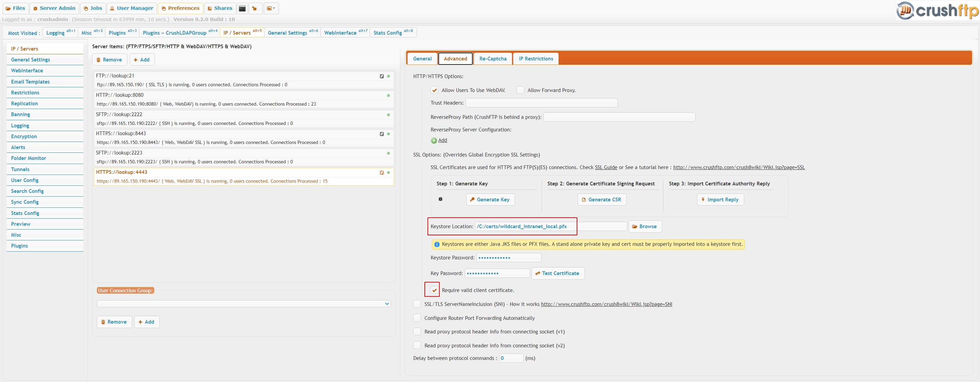Switch to the General tab
The height and width of the screenshot is (382, 980).
pos(422,58)
